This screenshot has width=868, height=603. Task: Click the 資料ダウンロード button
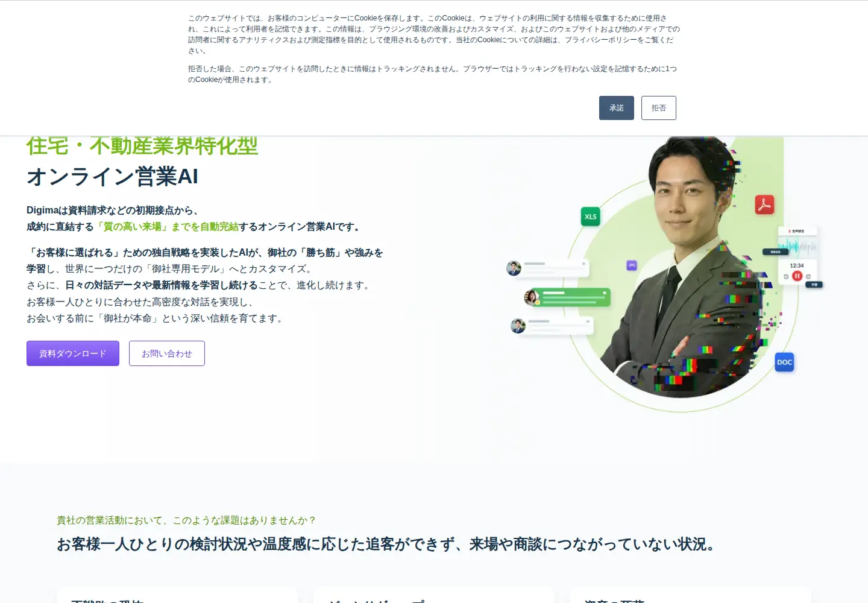tap(73, 353)
